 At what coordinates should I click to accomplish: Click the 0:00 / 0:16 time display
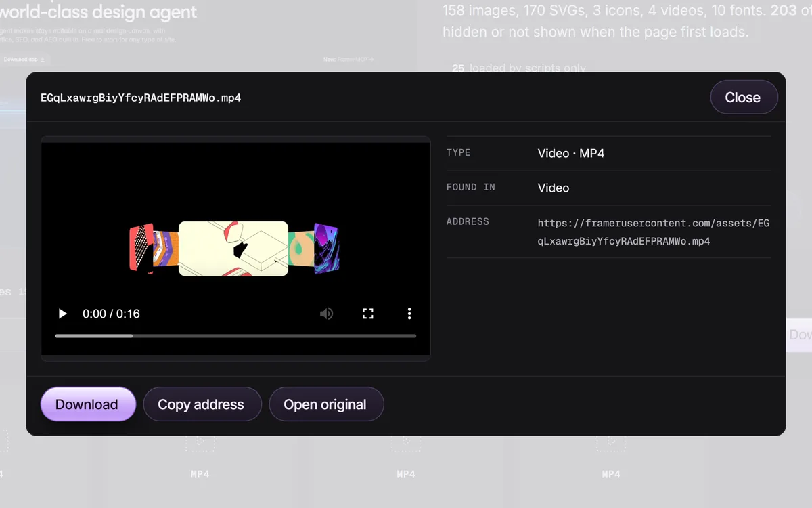(111, 314)
